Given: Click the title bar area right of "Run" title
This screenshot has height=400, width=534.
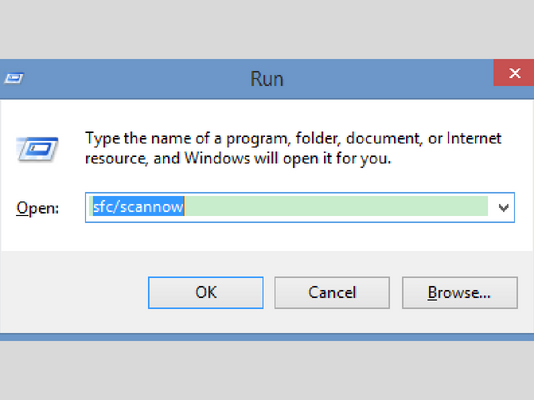Looking at the screenshot, I should (388, 79).
